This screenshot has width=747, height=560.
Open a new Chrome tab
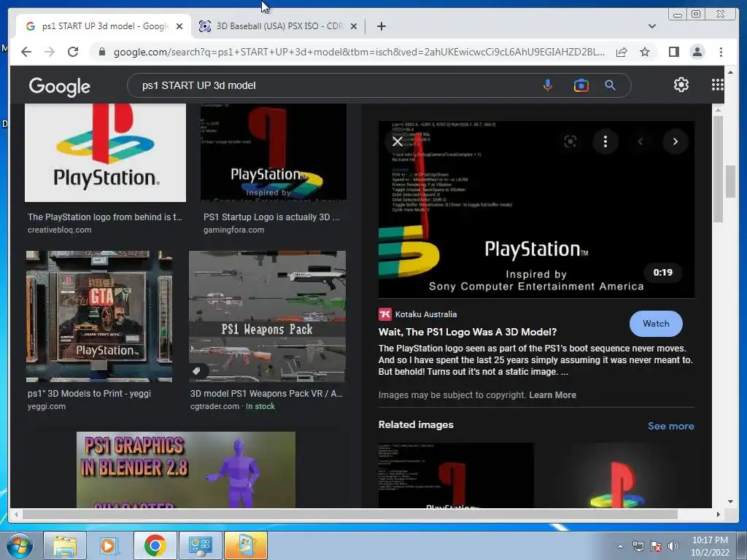point(381,26)
